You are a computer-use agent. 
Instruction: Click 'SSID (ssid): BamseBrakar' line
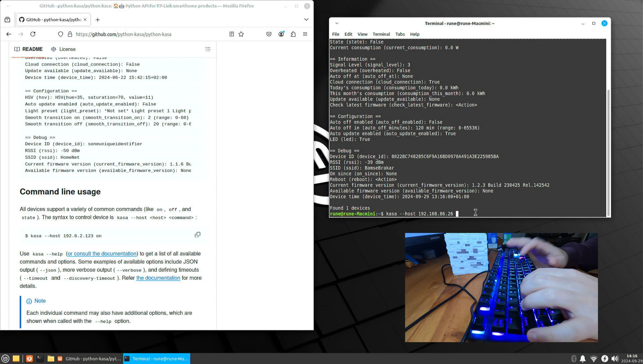click(x=362, y=168)
